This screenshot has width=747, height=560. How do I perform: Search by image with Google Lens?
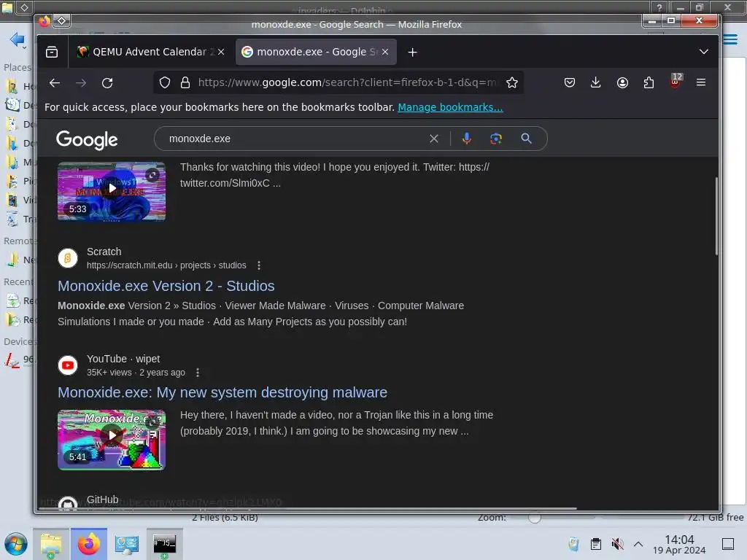point(496,139)
